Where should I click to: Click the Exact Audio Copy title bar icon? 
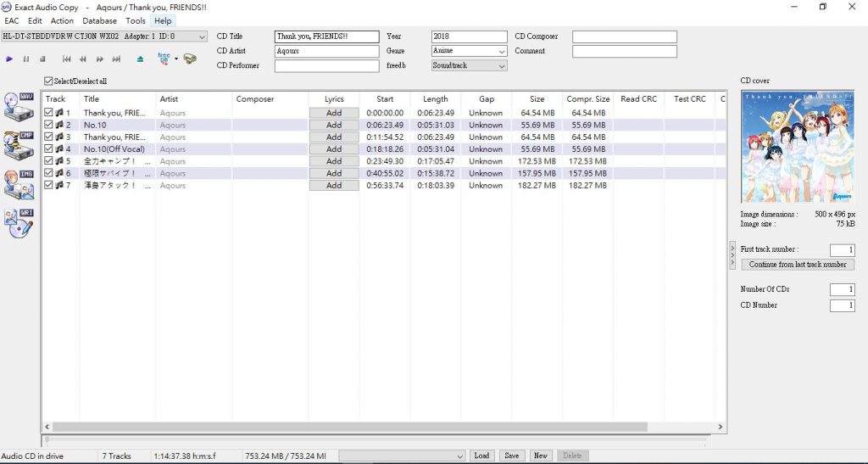[7, 7]
